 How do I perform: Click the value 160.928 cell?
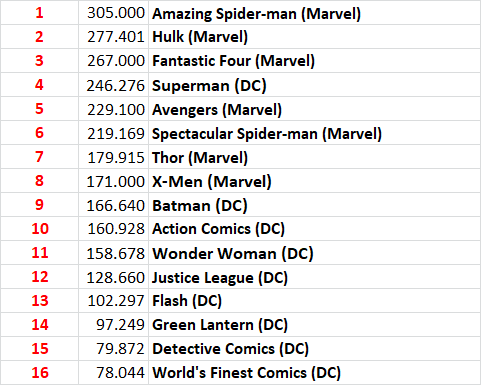click(x=113, y=229)
